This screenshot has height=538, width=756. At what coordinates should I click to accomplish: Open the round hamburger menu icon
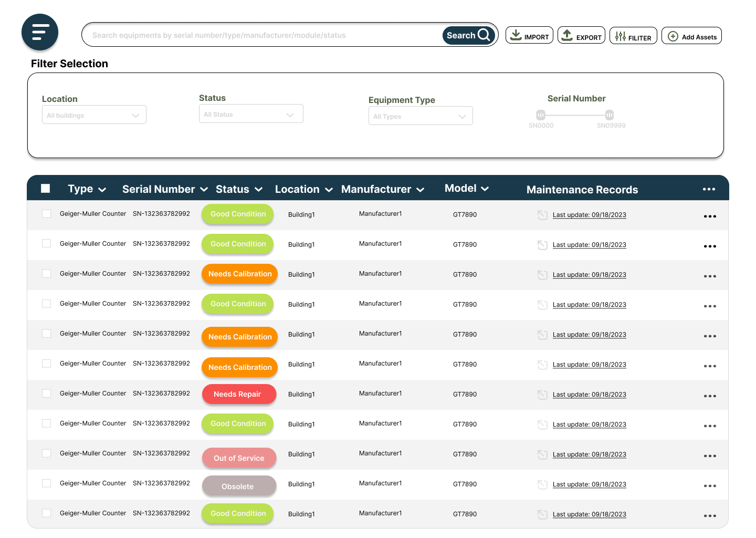40,32
